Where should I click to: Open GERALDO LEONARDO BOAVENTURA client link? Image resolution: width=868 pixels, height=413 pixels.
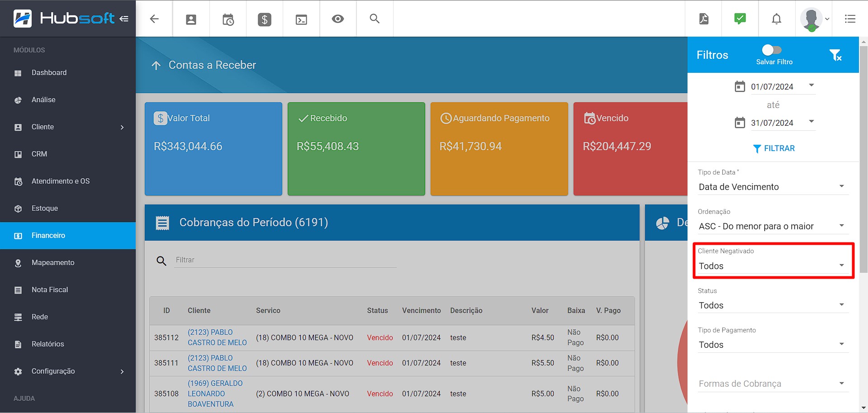(x=215, y=394)
